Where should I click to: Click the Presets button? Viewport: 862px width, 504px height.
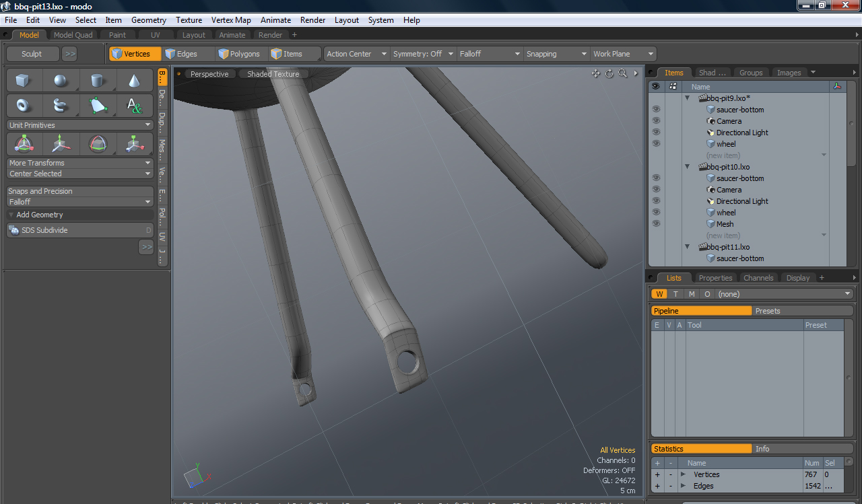tap(802, 311)
